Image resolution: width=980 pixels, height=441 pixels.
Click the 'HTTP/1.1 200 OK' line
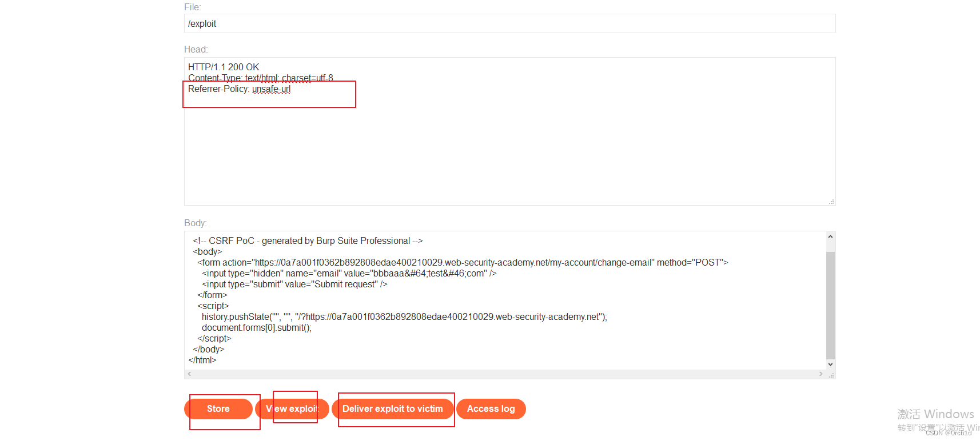[224, 67]
